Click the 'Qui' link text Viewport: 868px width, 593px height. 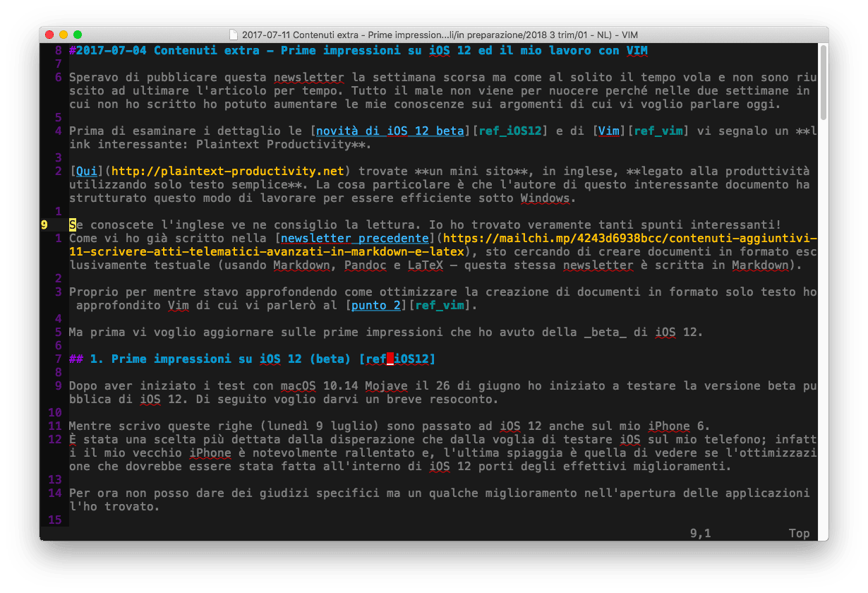(x=87, y=172)
